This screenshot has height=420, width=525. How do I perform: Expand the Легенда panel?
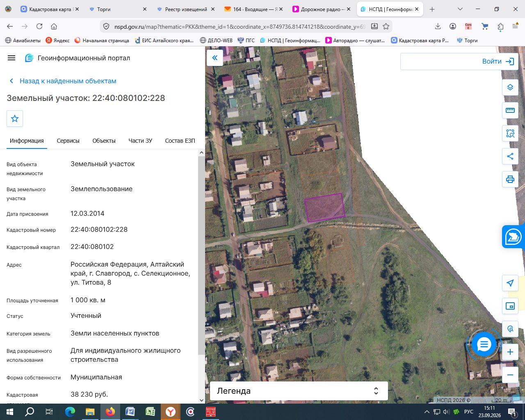[299, 391]
